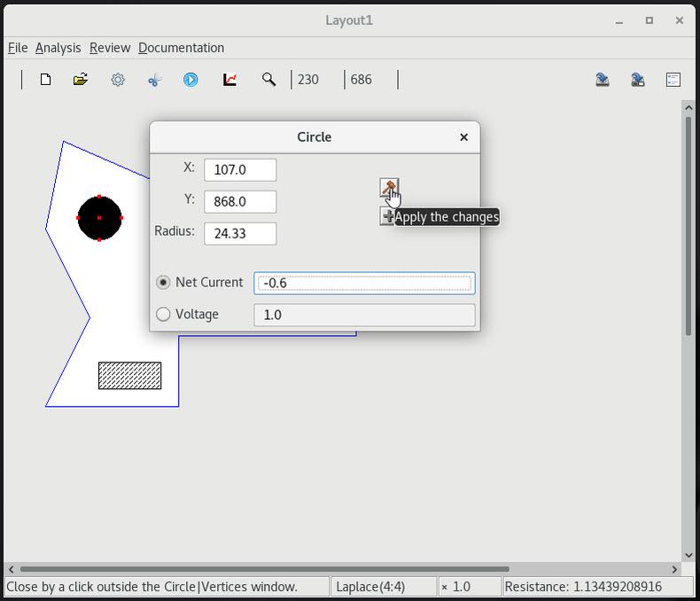
Task: Click the new document icon
Action: coord(45,80)
